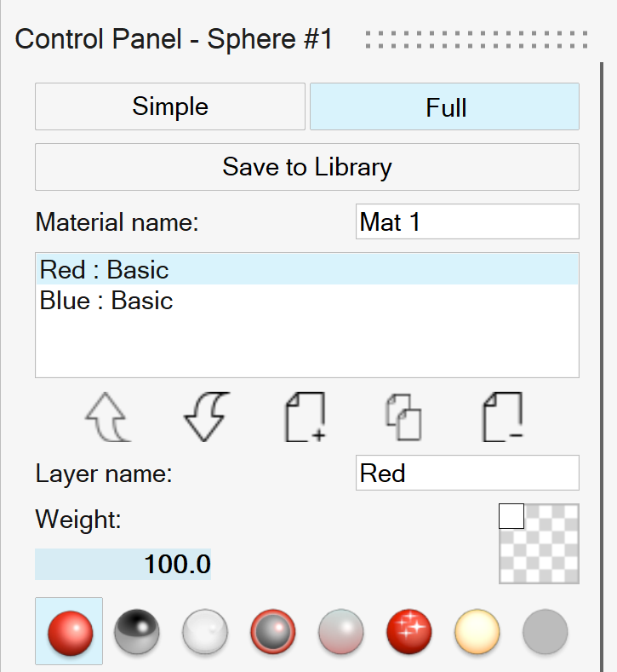Image resolution: width=617 pixels, height=672 pixels.
Task: Switch to the Simple tab
Action: 170,106
